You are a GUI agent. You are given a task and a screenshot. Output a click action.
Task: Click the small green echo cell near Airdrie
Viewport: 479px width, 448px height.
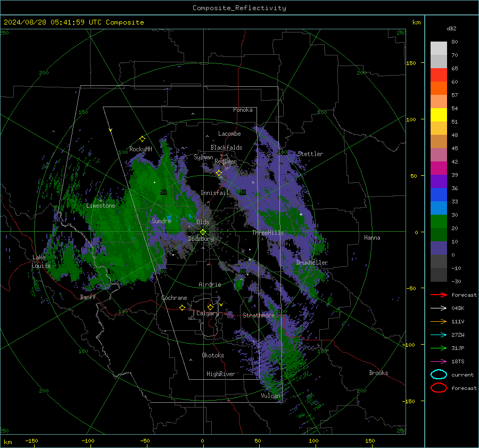pos(239,283)
